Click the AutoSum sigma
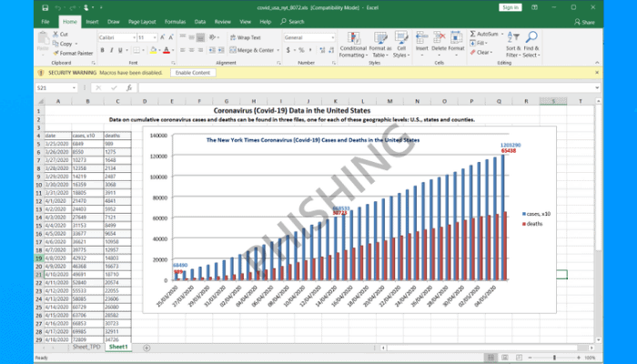 click(473, 35)
